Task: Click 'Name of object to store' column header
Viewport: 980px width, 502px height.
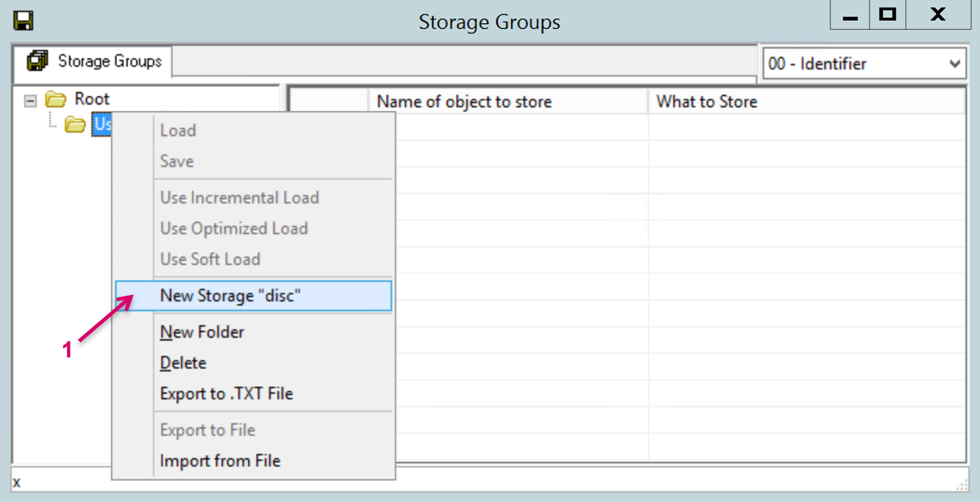Action: [x=464, y=101]
